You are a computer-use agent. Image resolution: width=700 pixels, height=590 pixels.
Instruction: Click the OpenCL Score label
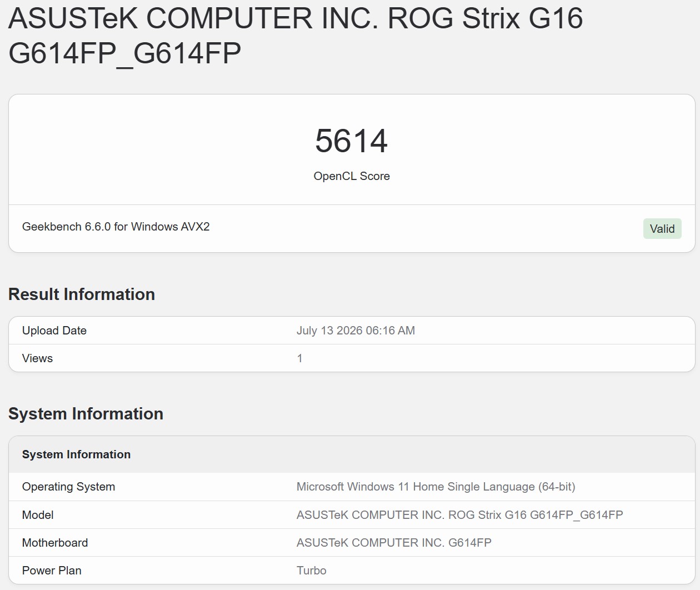pyautogui.click(x=352, y=176)
